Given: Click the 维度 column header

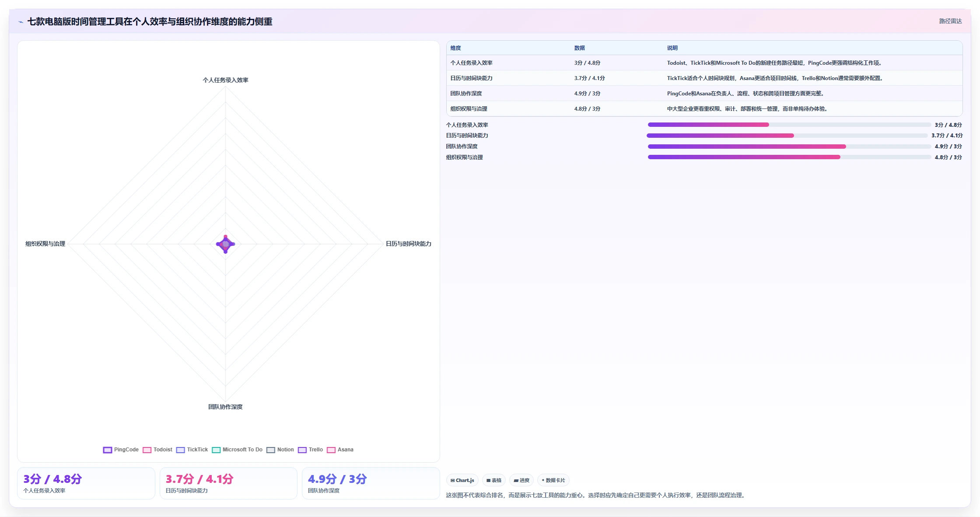Looking at the screenshot, I should [x=455, y=48].
